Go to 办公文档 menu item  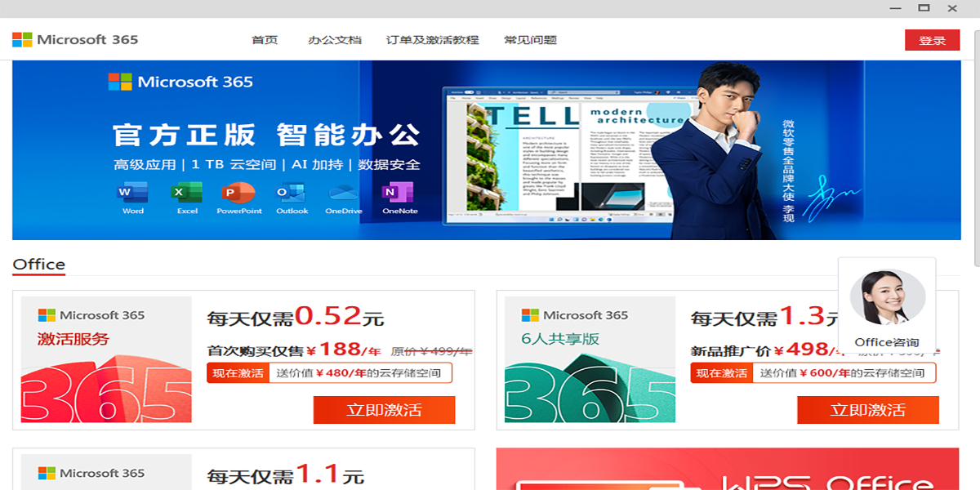tap(334, 40)
